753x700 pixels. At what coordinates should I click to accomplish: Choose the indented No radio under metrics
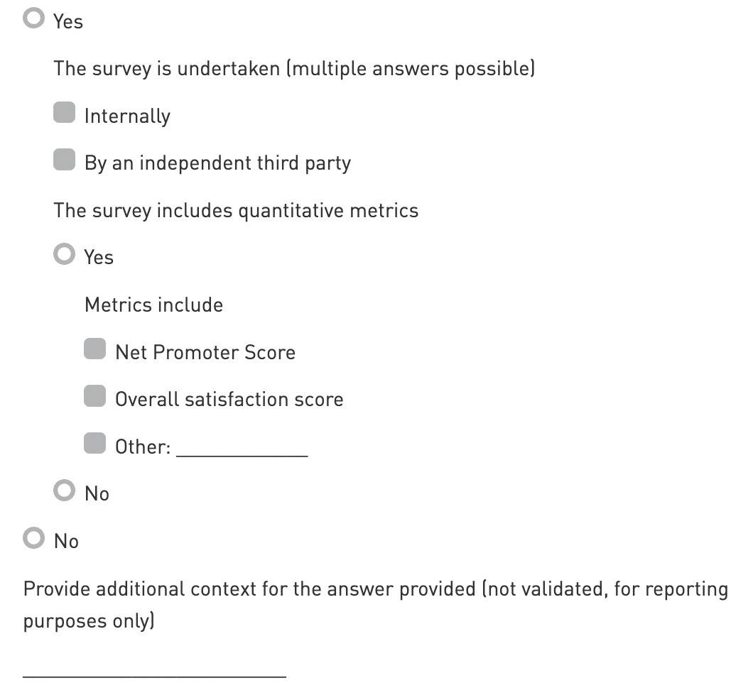point(65,491)
